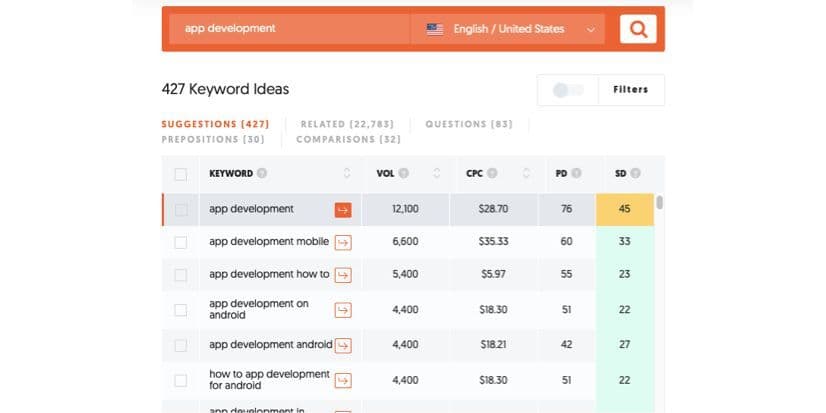Image resolution: width=826 pixels, height=413 pixels.
Task: Tick the checkbox for 'app development mobile'
Action: point(180,242)
